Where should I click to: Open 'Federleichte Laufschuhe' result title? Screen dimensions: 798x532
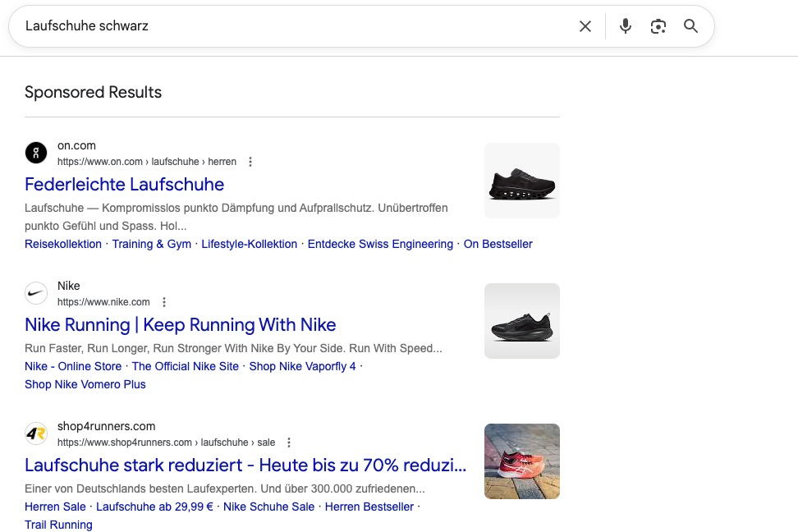pyautogui.click(x=124, y=184)
